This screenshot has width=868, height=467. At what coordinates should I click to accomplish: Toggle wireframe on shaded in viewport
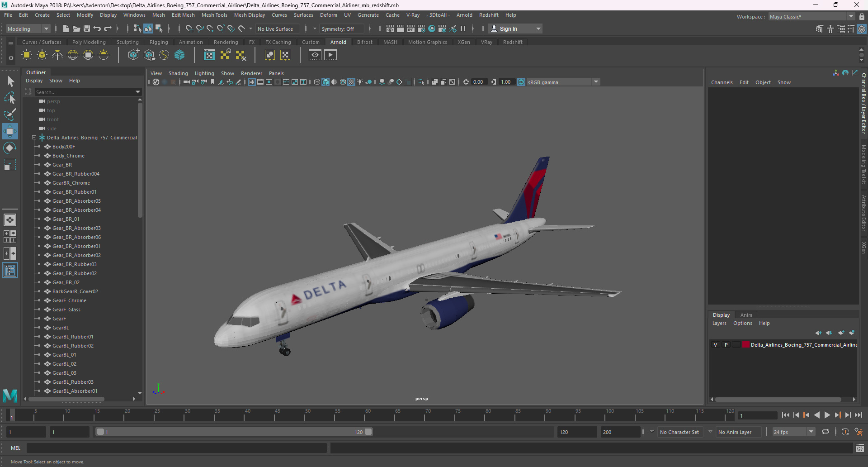[343, 82]
